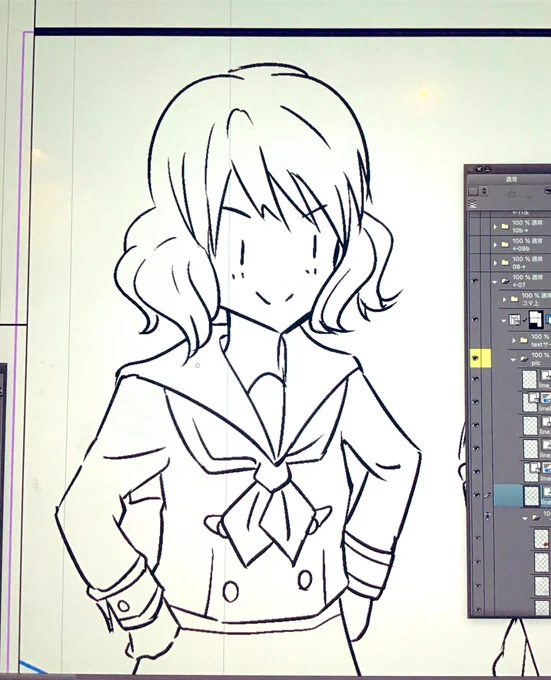Click the pen icon beside selected layer
This screenshot has height=680, width=551.
(488, 495)
